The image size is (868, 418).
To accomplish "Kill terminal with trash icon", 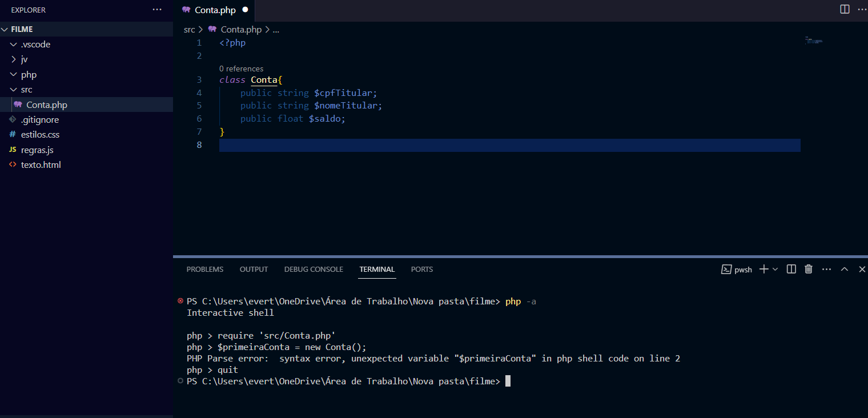I will (809, 270).
